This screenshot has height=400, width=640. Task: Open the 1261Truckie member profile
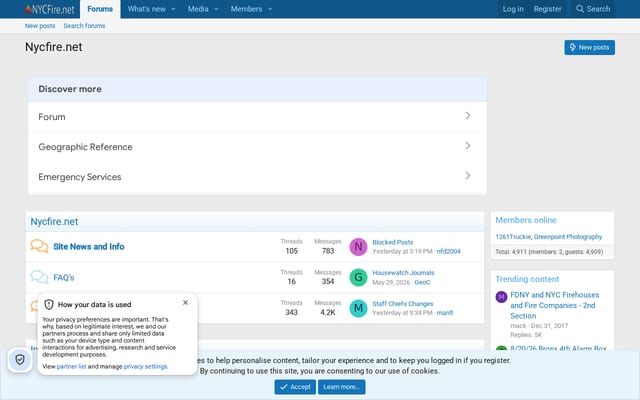(513, 237)
